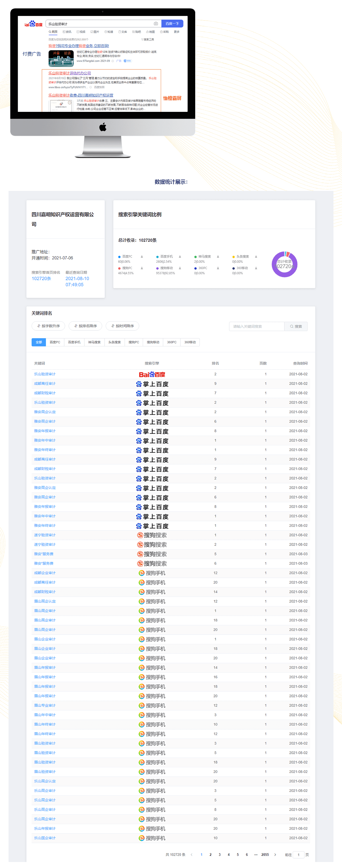The height and width of the screenshot is (868, 342).
Task: Click the 查询时间 column header
Action: [300, 363]
